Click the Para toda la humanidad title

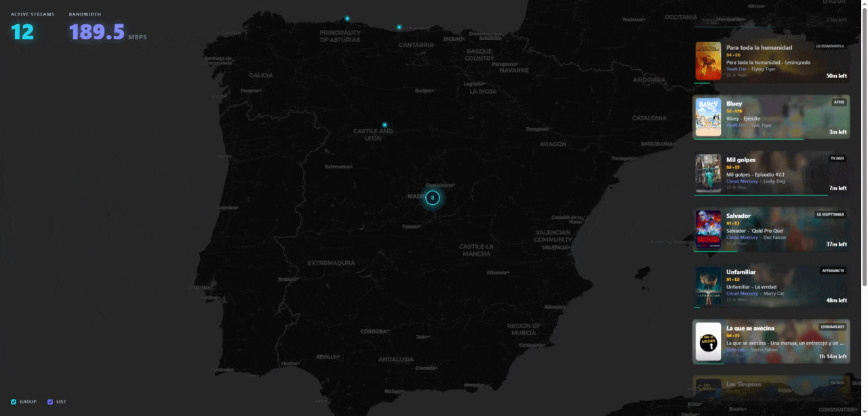point(759,48)
